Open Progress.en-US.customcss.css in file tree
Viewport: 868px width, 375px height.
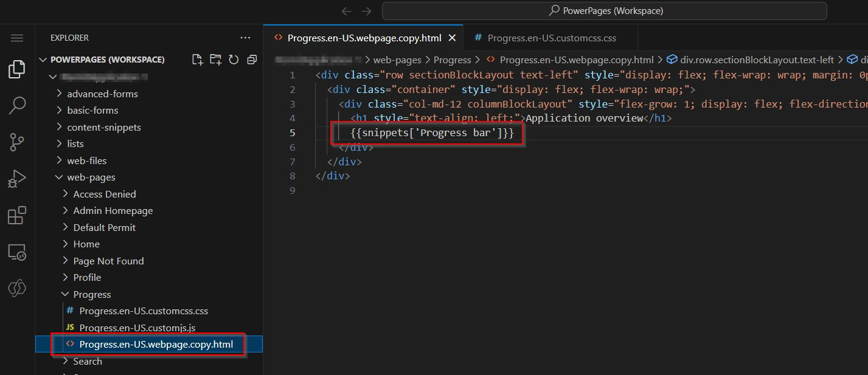tap(144, 311)
